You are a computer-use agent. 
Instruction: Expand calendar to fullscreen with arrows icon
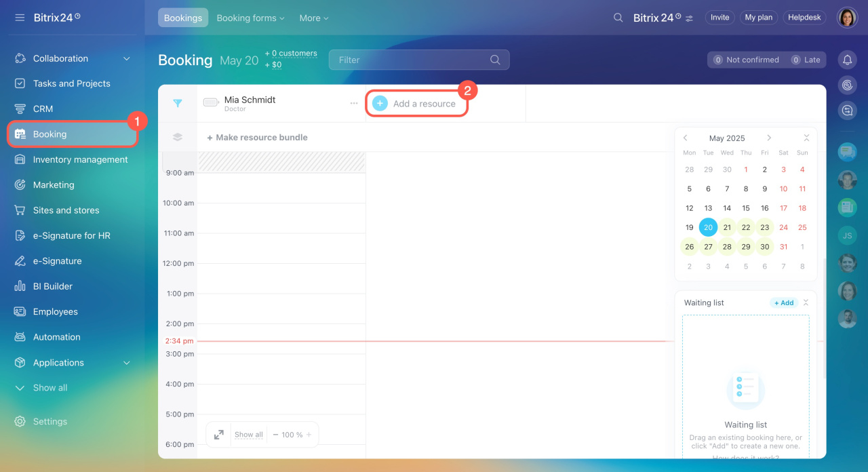click(x=219, y=435)
